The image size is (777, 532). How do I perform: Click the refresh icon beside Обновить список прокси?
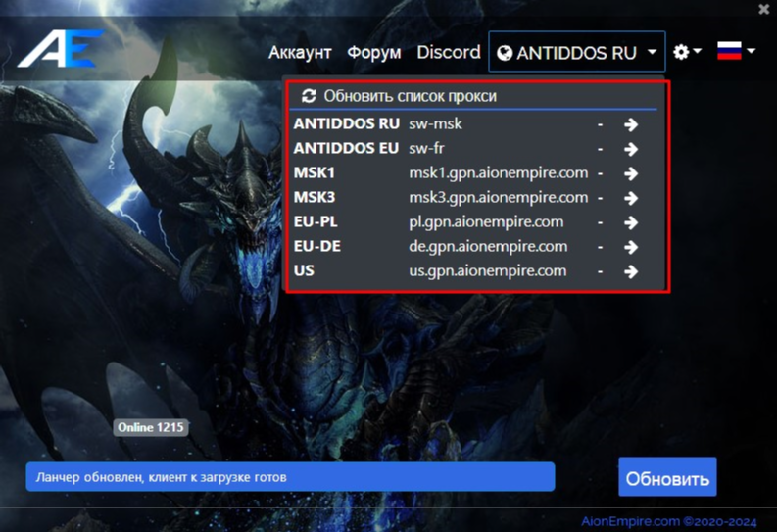(x=310, y=96)
